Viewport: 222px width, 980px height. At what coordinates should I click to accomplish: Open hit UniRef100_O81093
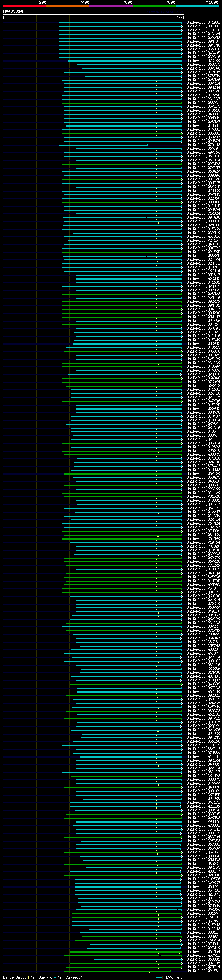point(203,26)
